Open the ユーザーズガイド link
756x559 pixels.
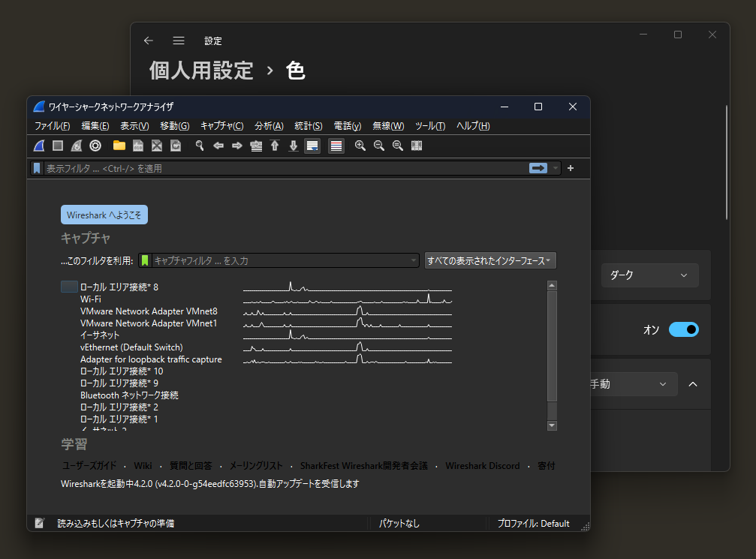tap(89, 465)
